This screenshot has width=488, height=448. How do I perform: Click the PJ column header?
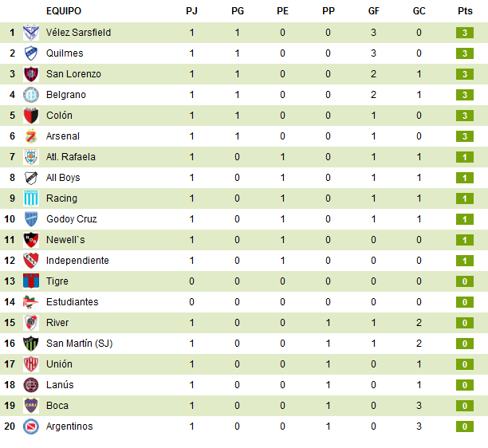pos(191,11)
